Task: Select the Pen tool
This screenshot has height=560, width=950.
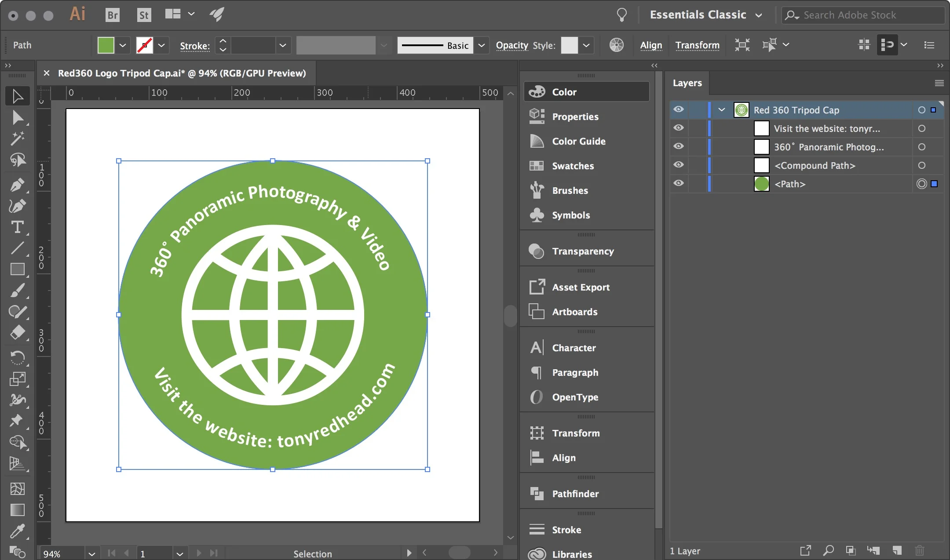Action: coord(18,185)
